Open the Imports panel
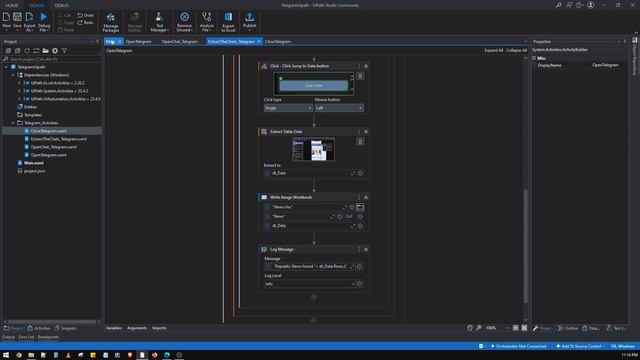This screenshot has width=640, height=360. coord(159,328)
